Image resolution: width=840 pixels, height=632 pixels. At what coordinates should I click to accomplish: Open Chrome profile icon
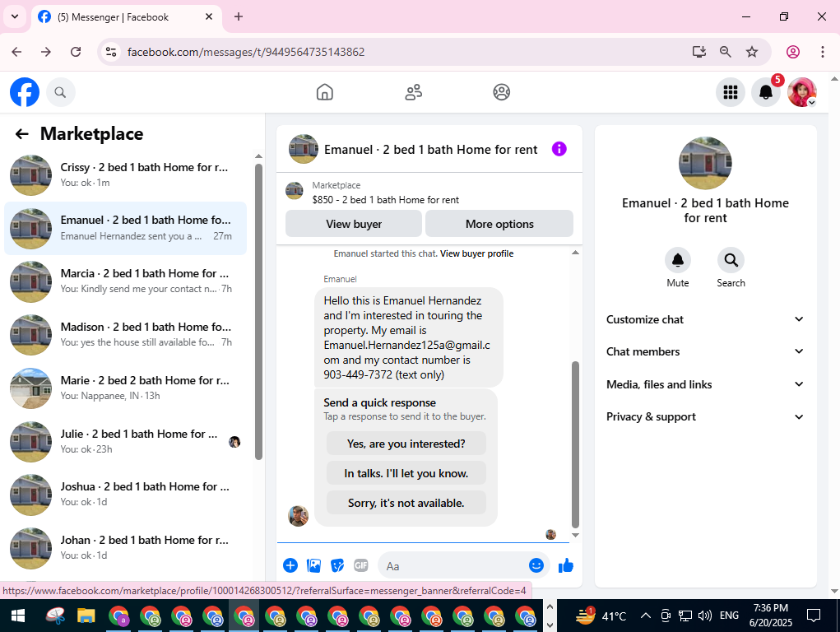tap(793, 52)
